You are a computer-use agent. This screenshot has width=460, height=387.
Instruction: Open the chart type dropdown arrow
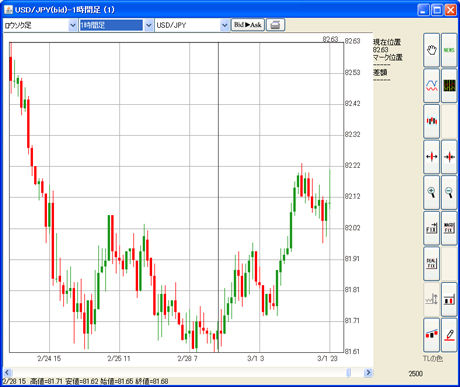tap(73, 25)
